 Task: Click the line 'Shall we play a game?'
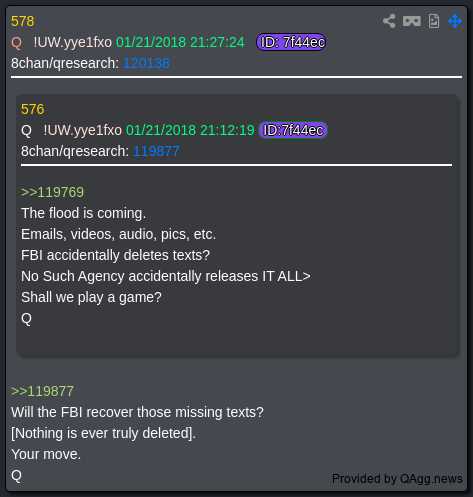coord(91,297)
